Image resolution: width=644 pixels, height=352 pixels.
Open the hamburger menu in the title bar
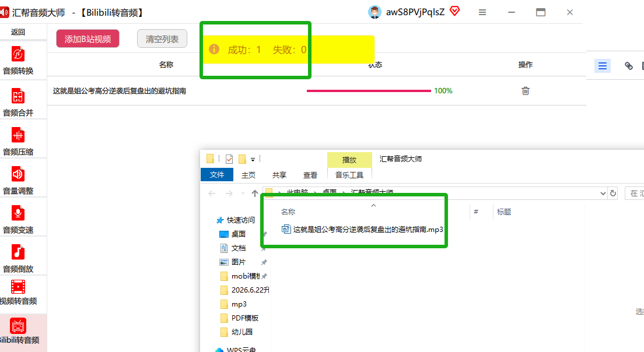(482, 12)
